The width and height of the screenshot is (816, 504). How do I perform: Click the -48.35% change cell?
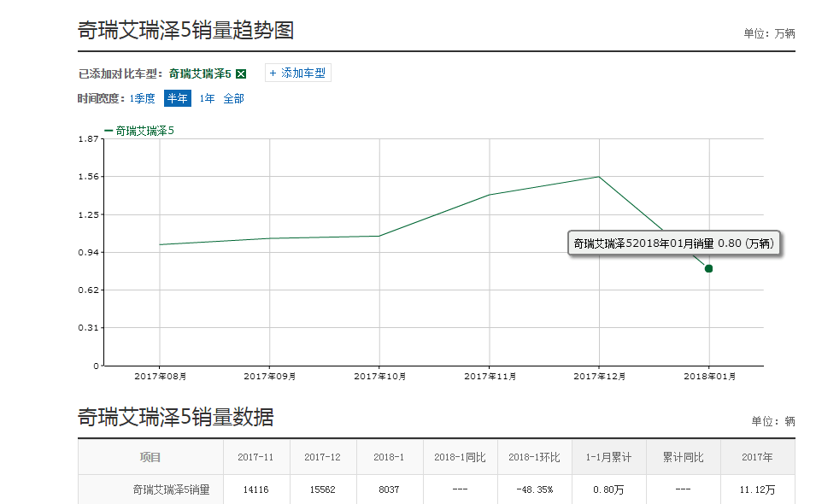tap(535, 489)
